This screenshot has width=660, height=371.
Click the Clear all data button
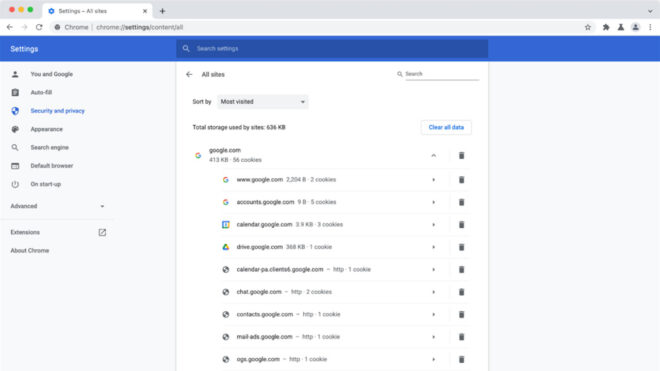point(446,127)
